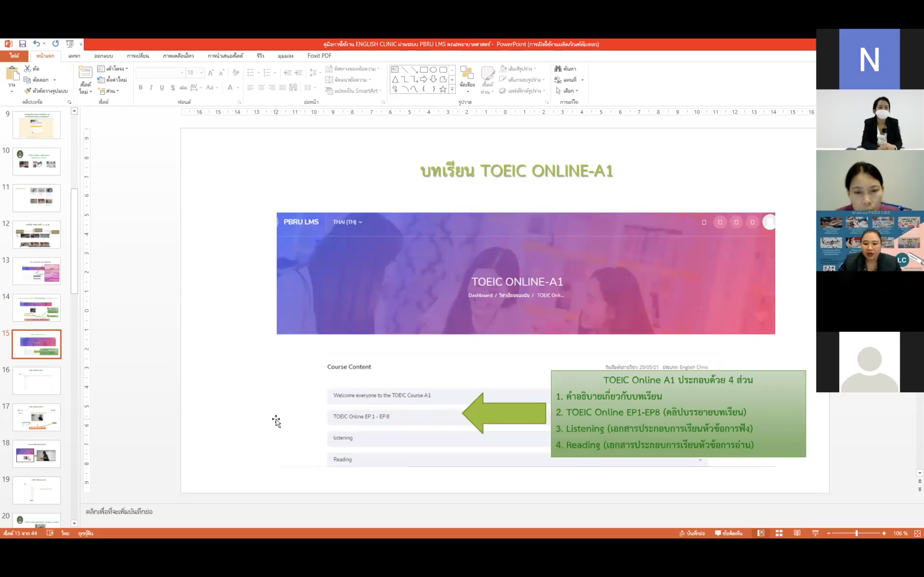The image size is (924, 577).
Task: Open Reading View from status bar
Action: click(x=797, y=533)
